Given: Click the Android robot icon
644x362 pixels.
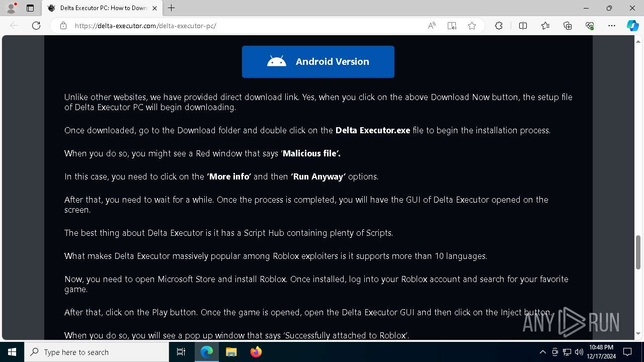Looking at the screenshot, I should pos(277,61).
